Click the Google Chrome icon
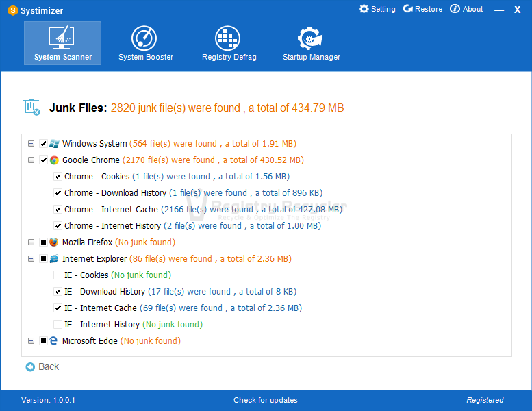This screenshot has width=532, height=411. [x=54, y=160]
